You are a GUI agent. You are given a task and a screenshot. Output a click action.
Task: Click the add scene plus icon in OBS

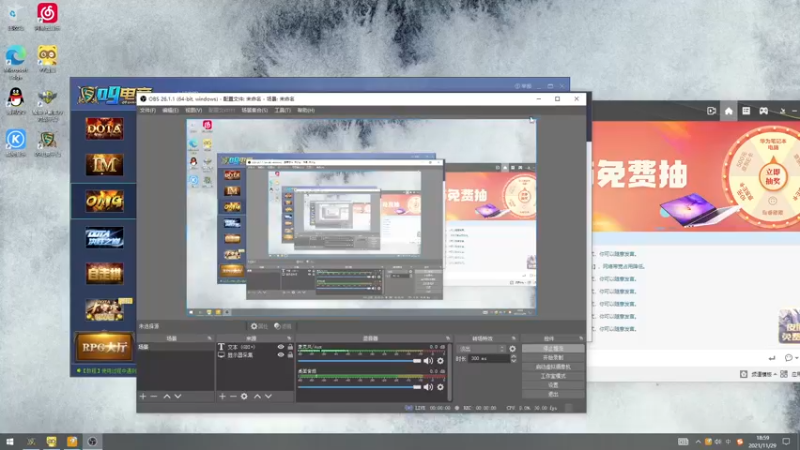pyautogui.click(x=143, y=396)
